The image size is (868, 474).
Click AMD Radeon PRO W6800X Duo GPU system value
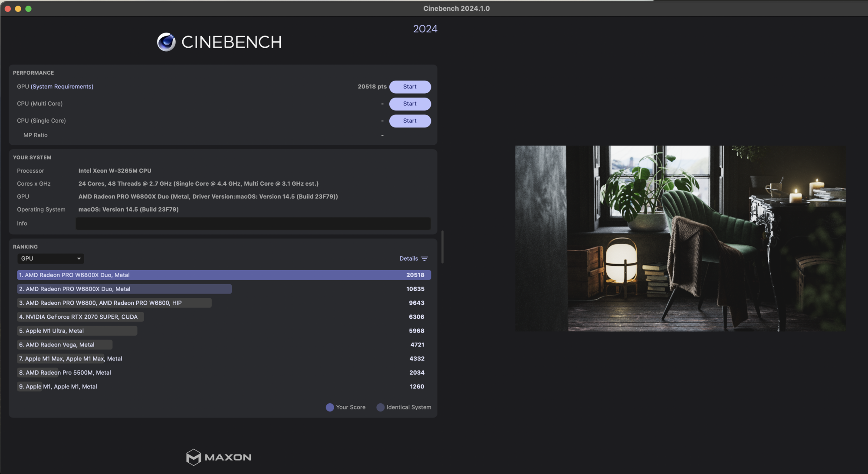208,196
